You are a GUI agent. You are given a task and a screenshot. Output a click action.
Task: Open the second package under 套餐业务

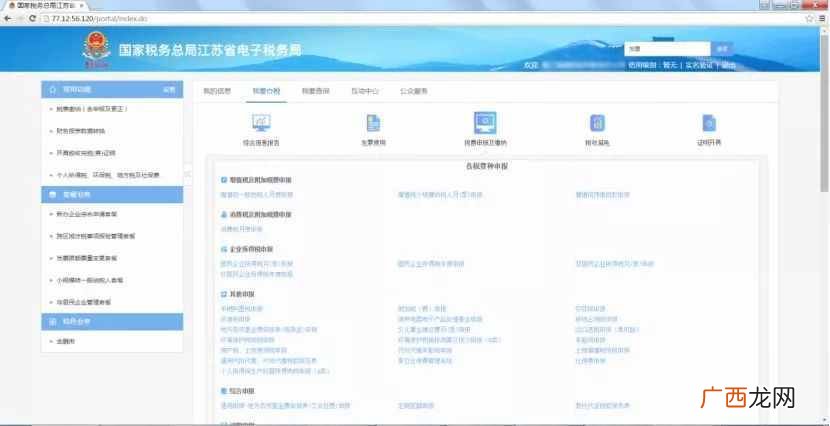point(95,236)
